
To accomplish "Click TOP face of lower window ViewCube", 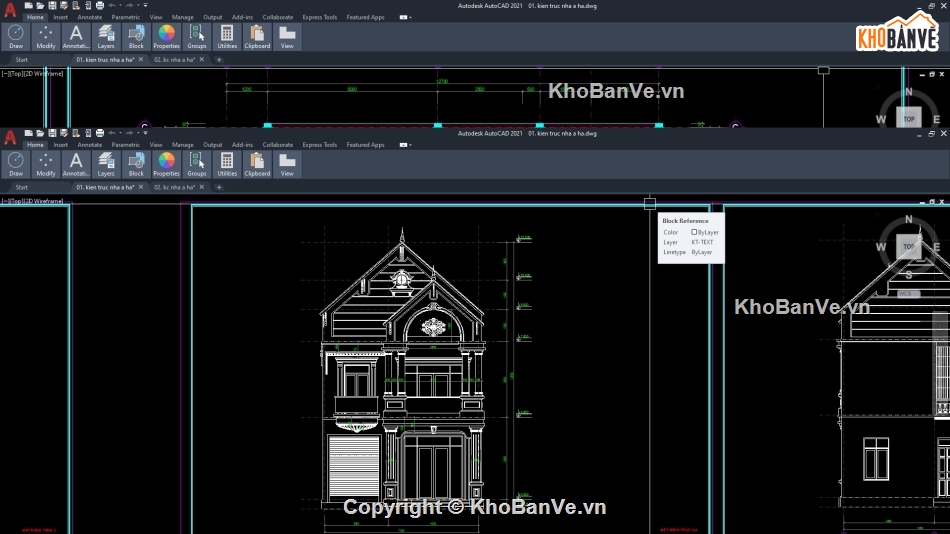I will [908, 247].
